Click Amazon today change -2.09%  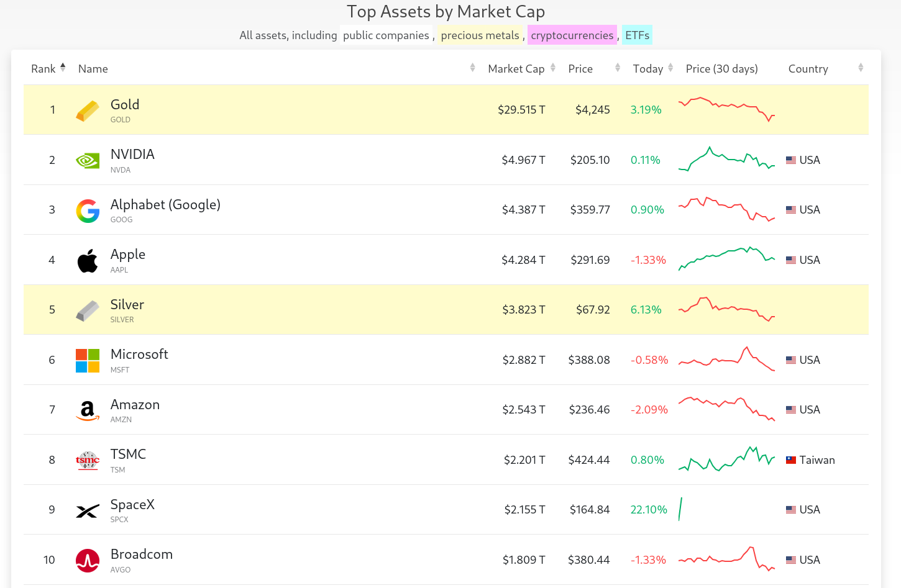[x=649, y=410]
